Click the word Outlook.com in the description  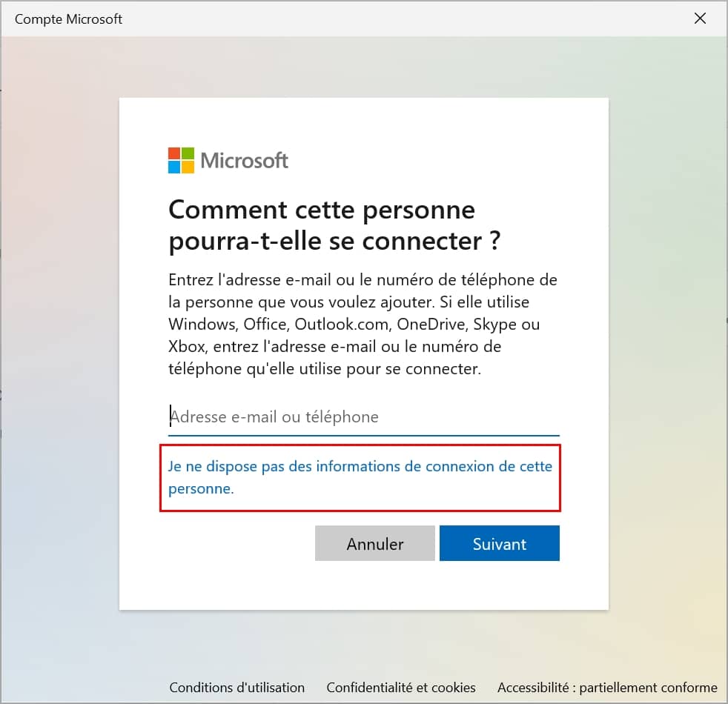point(343,325)
